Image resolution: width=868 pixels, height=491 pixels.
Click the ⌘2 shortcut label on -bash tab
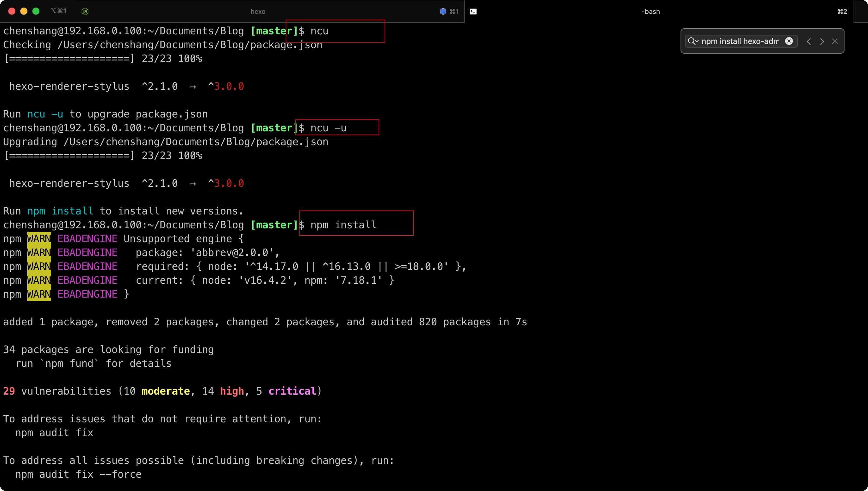(x=842, y=11)
